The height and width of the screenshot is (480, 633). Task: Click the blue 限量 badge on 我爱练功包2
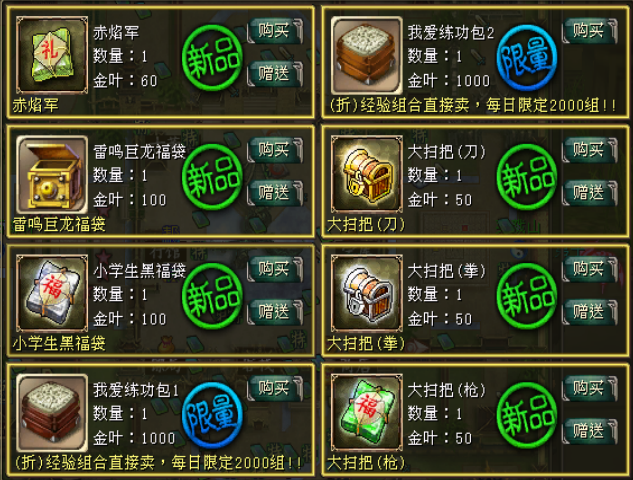(527, 58)
